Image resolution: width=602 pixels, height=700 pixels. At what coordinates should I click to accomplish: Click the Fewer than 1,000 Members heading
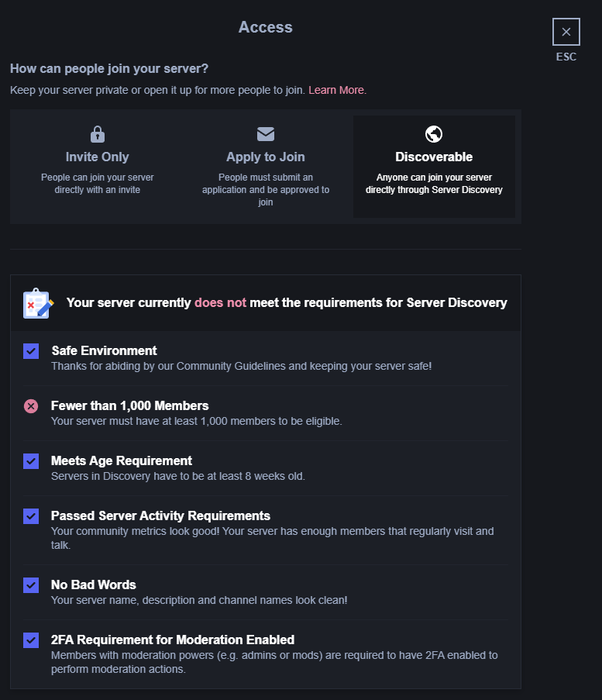130,405
